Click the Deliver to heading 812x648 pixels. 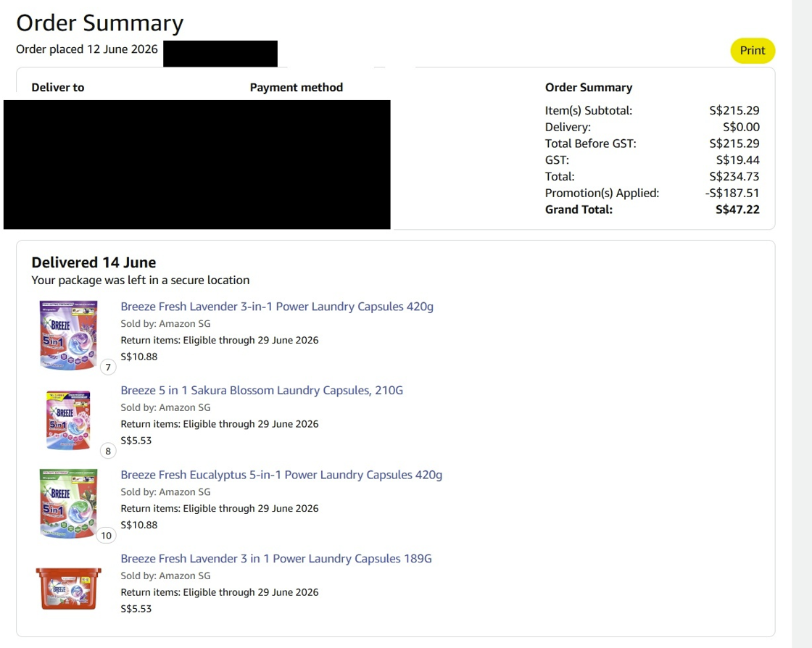(x=58, y=88)
